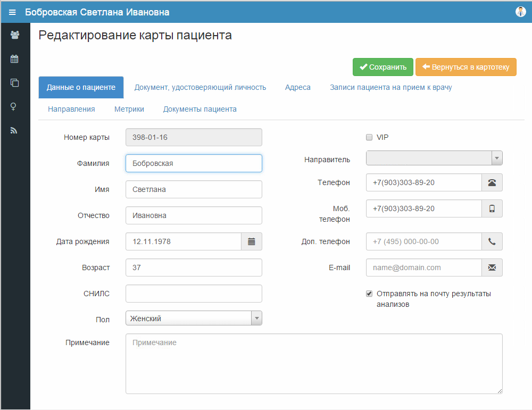The height and width of the screenshot is (410, 532).
Task: Click the mobile phone icon button
Action: tap(492, 209)
